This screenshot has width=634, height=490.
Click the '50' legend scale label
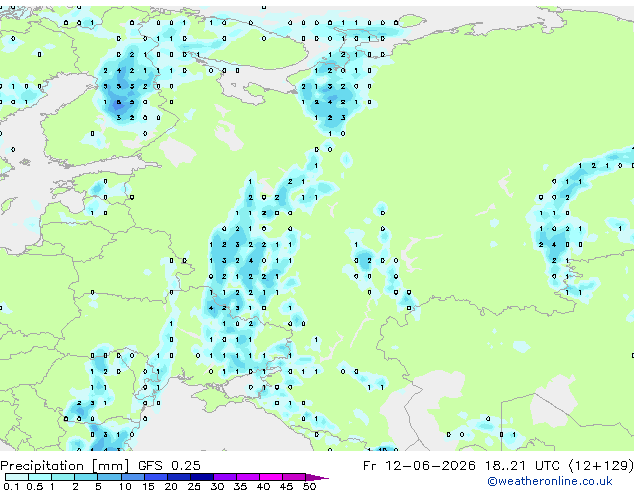[x=309, y=486]
